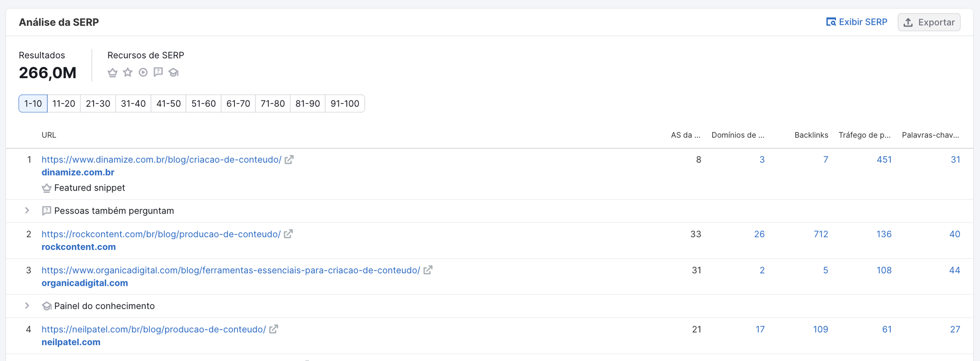Switch to the 71-80 results tab
The width and height of the screenshot is (980, 361).
[273, 103]
